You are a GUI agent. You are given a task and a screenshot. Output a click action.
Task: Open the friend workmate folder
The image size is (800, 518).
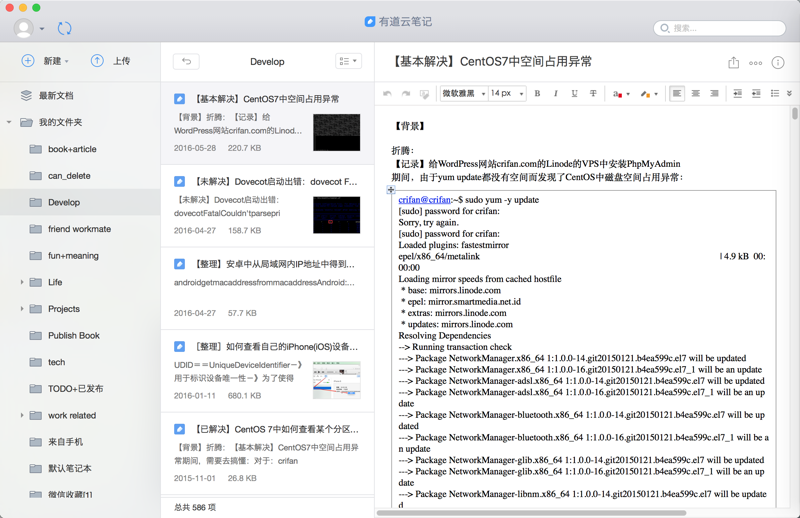[x=80, y=229]
